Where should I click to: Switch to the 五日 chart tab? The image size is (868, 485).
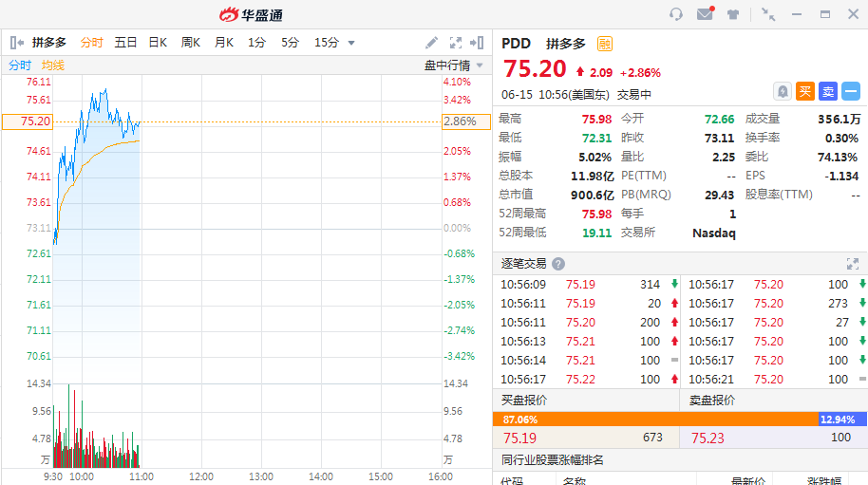[125, 43]
